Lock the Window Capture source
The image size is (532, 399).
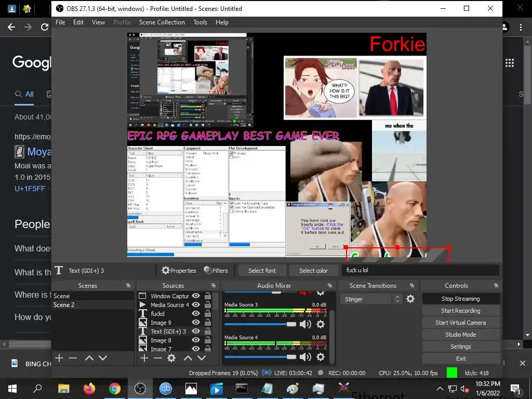pos(208,296)
